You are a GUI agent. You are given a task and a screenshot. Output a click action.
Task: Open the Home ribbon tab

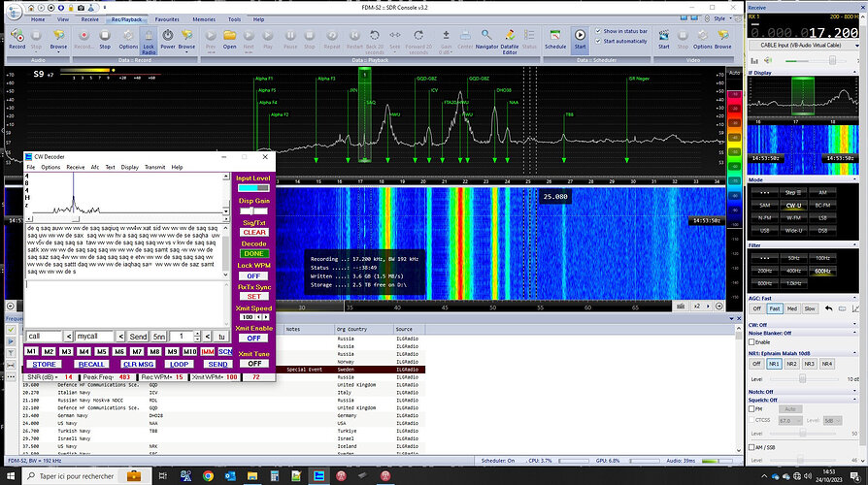[38, 19]
